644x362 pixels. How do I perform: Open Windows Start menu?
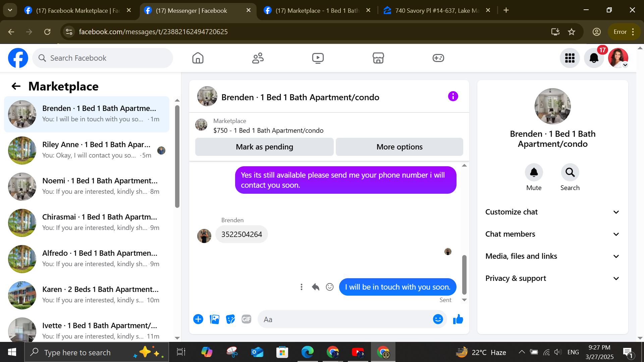coord(12,352)
